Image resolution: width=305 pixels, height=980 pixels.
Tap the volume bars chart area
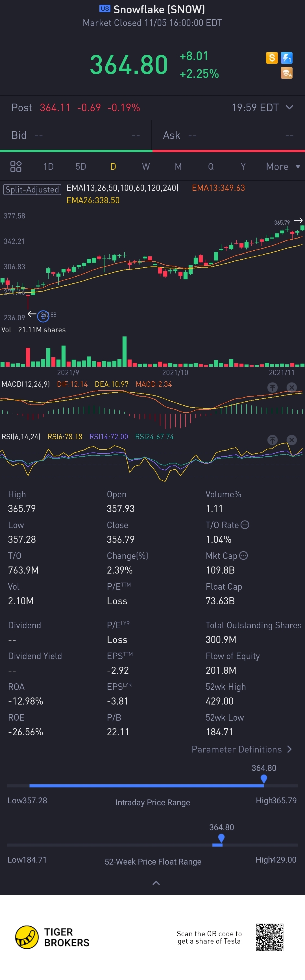point(152,351)
